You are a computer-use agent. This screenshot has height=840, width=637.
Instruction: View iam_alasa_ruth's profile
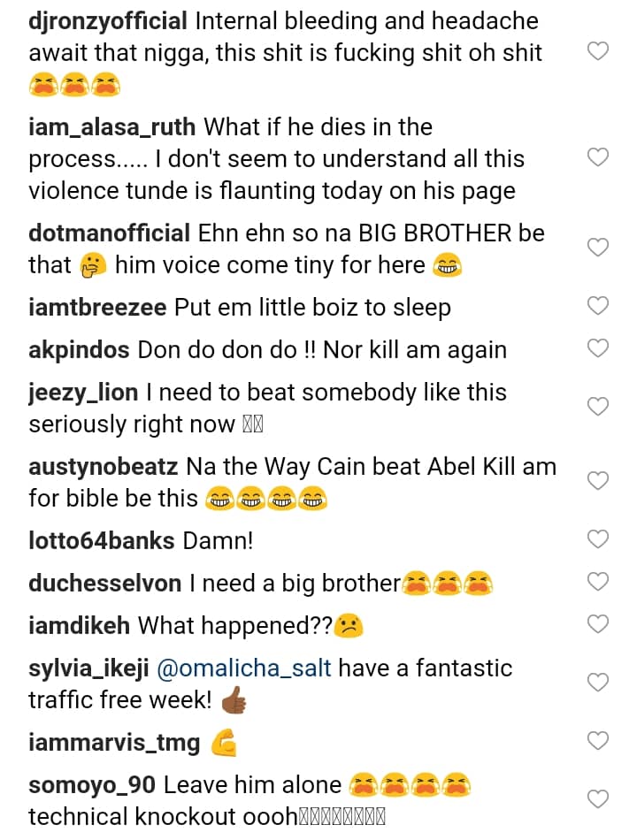[112, 127]
